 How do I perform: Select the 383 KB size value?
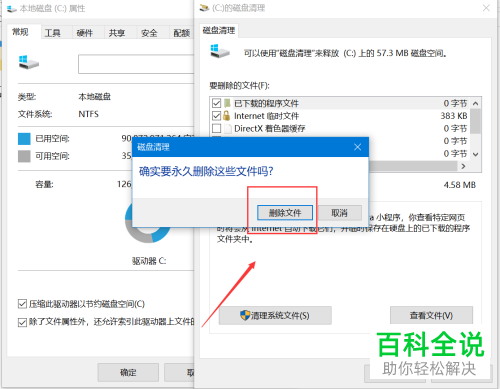[454, 116]
